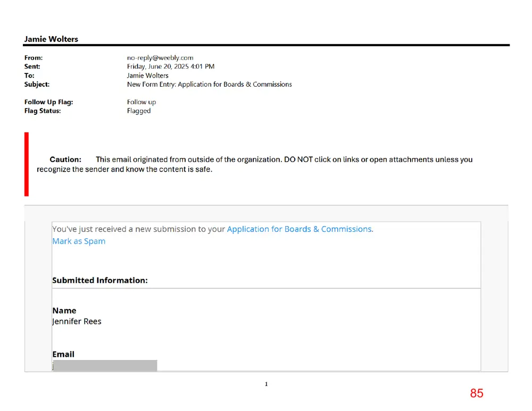Click the Flag Status: label

pos(43,111)
